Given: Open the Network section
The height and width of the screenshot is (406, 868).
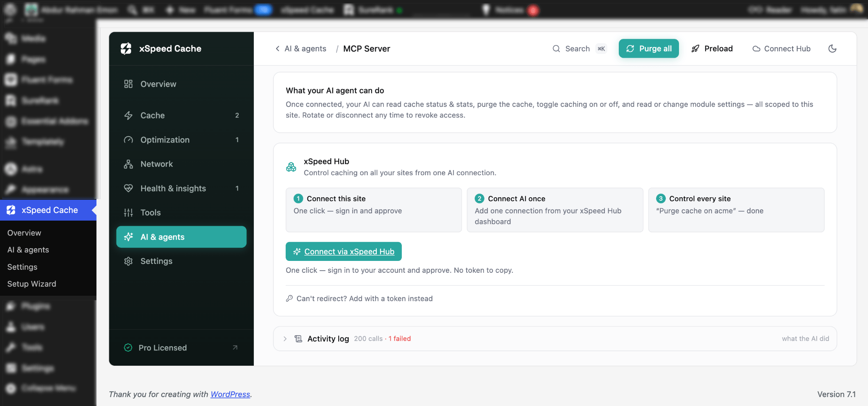Looking at the screenshot, I should click(x=181, y=164).
